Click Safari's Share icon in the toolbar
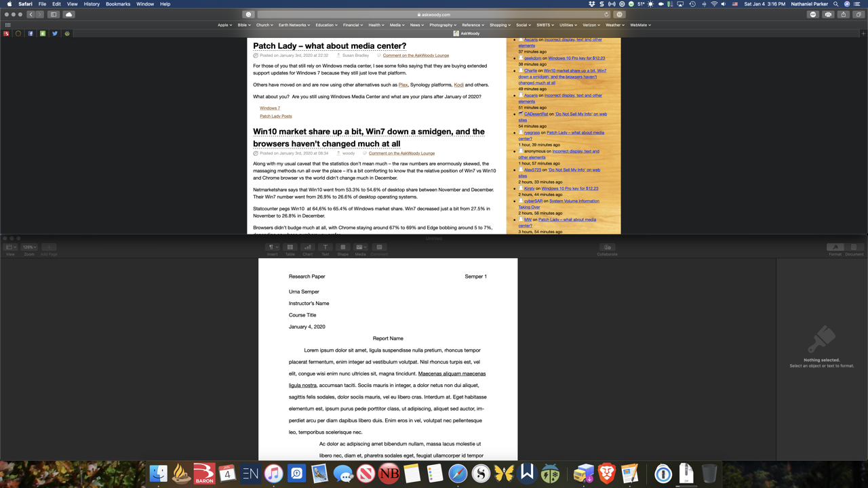868x488 pixels. click(x=843, y=14)
